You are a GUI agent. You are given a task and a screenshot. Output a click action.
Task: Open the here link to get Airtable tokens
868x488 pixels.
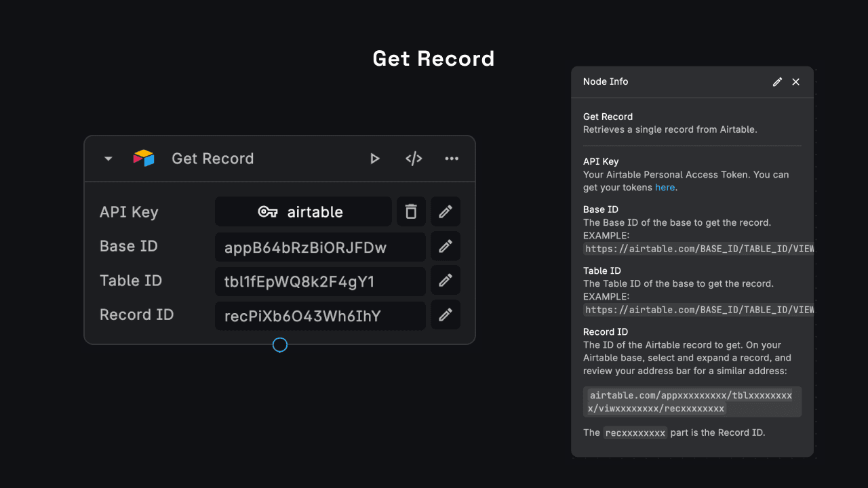tap(665, 187)
